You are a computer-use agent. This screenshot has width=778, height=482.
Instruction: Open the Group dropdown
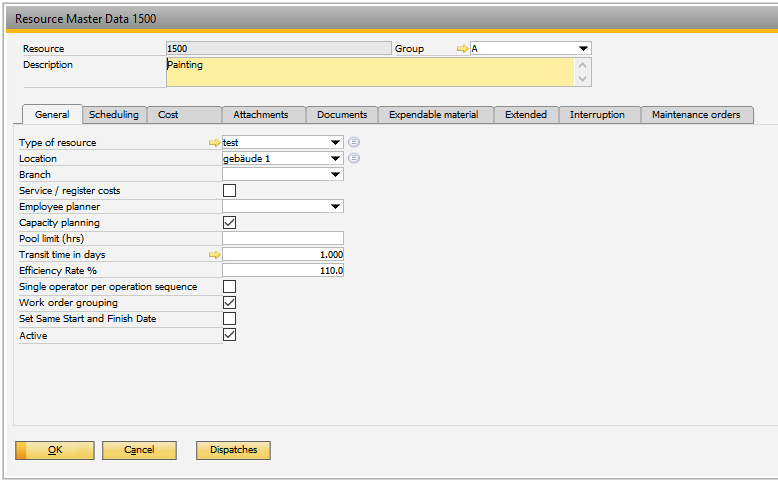(x=583, y=48)
